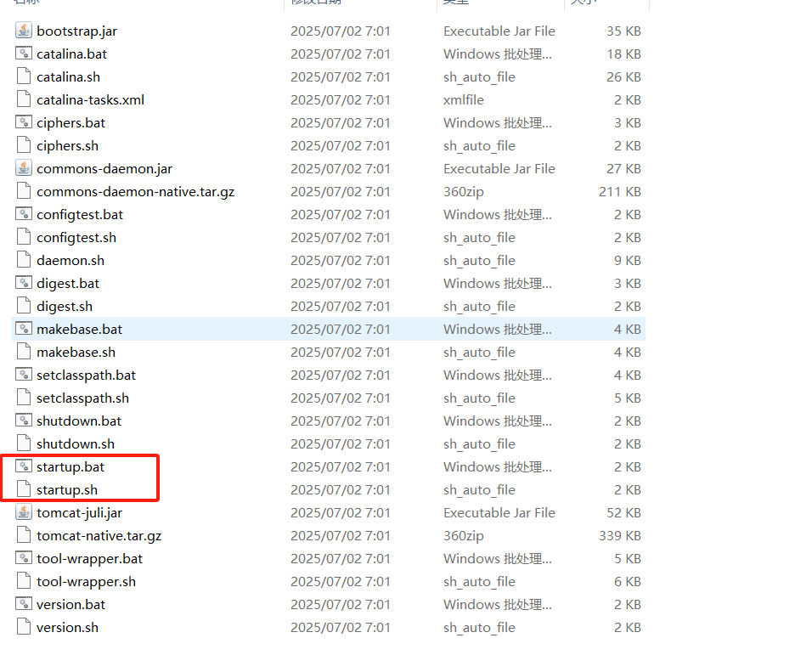Image resolution: width=812 pixels, height=655 pixels.
Task: Select the tool-wrapper.bat batch icon
Action: (x=24, y=558)
